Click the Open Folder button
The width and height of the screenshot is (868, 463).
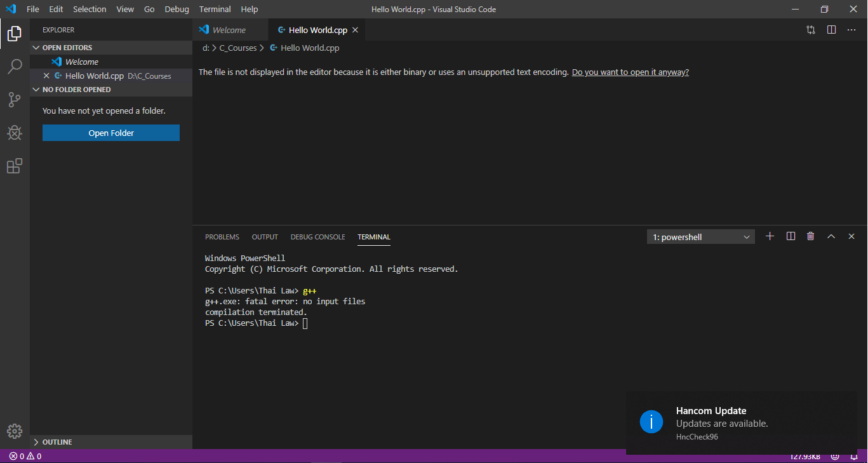110,133
